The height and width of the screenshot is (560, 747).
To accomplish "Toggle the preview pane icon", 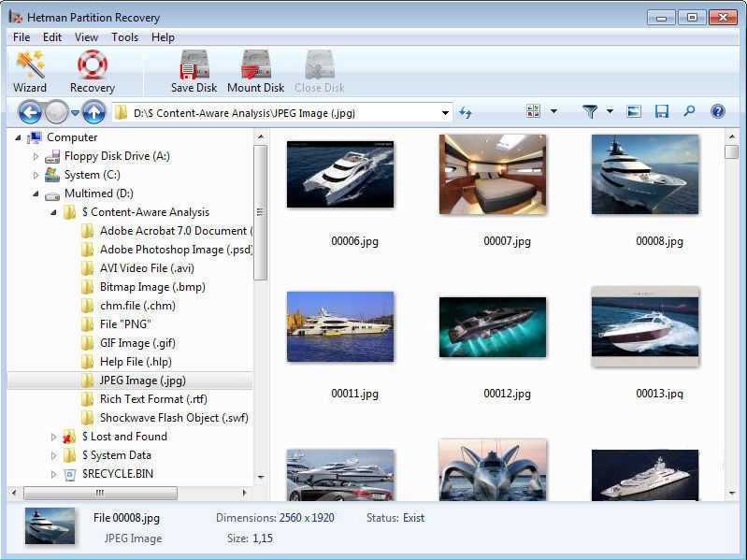I will point(634,111).
